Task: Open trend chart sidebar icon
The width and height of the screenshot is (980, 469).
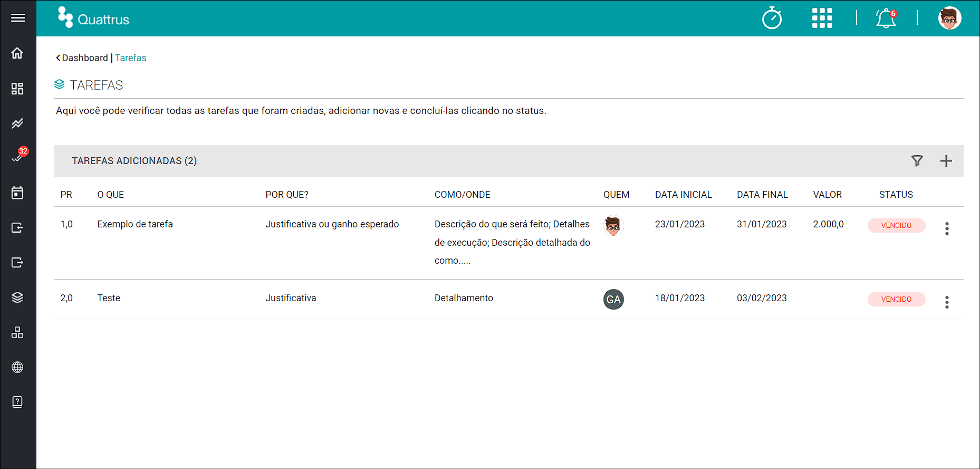Action: [x=17, y=123]
